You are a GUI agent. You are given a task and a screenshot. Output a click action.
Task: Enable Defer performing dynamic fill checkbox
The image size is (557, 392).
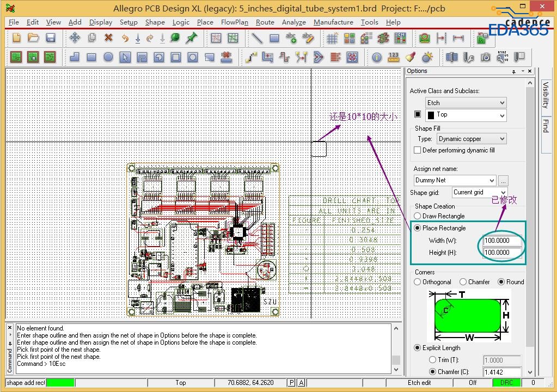pos(418,150)
